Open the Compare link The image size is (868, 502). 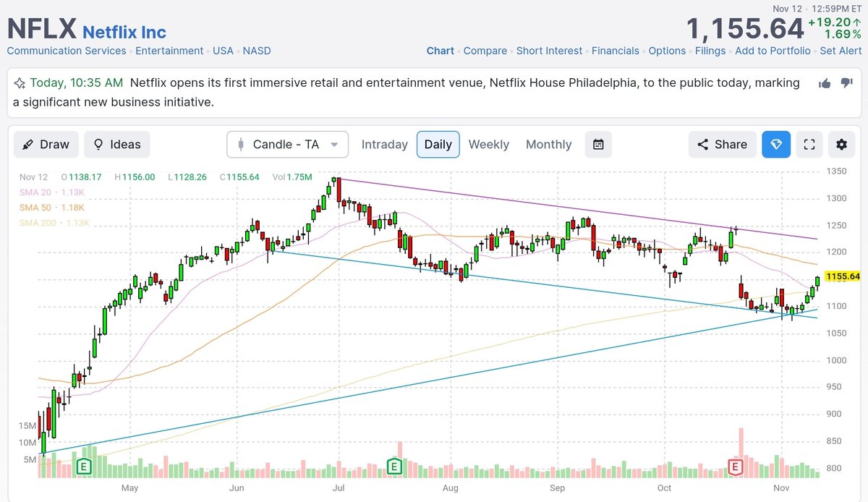(485, 51)
